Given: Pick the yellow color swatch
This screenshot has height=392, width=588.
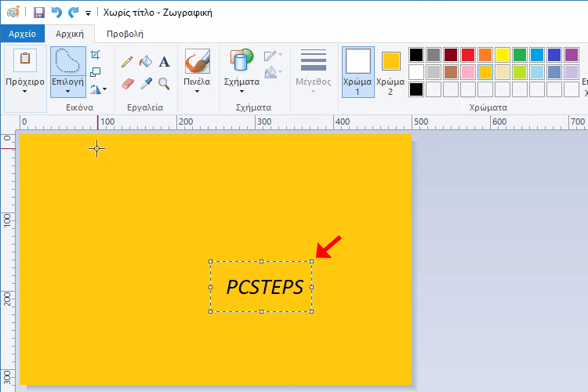Looking at the screenshot, I should tap(503, 55).
